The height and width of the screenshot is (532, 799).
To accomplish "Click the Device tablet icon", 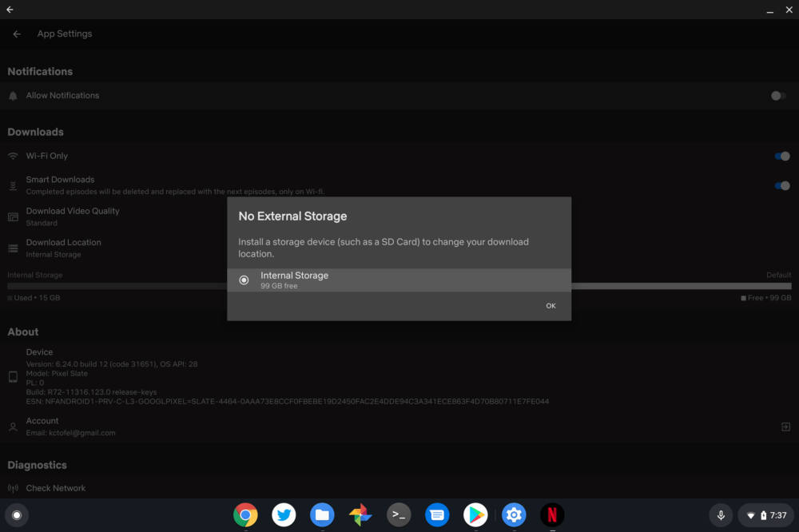I will coord(14,376).
